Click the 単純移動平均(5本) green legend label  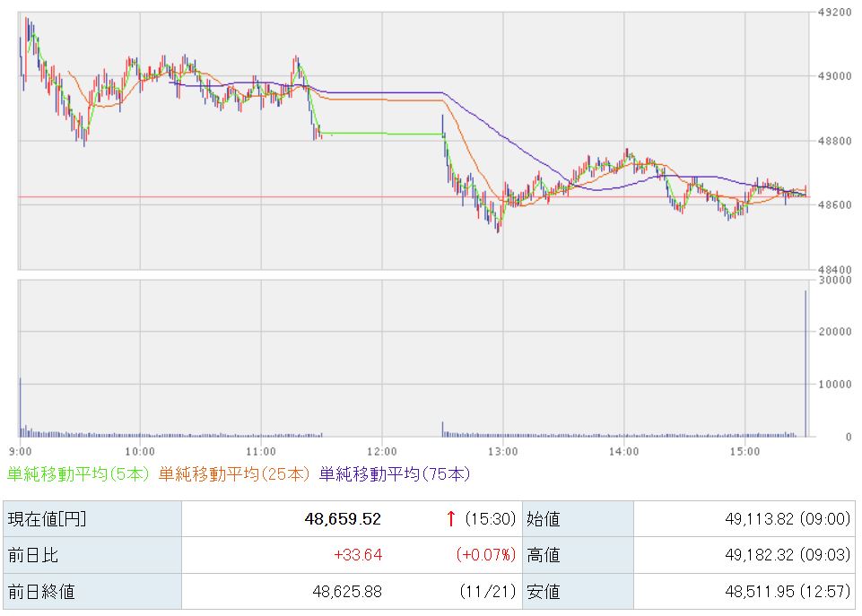[x=78, y=473]
